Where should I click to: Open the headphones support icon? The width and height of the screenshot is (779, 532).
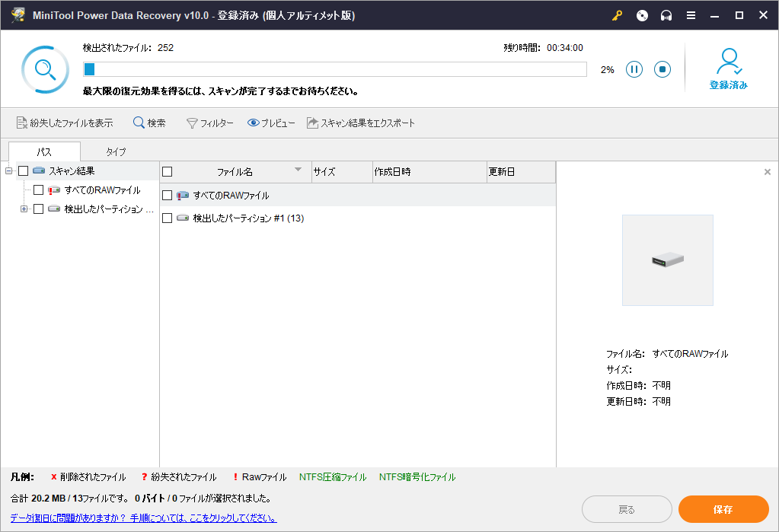point(666,16)
